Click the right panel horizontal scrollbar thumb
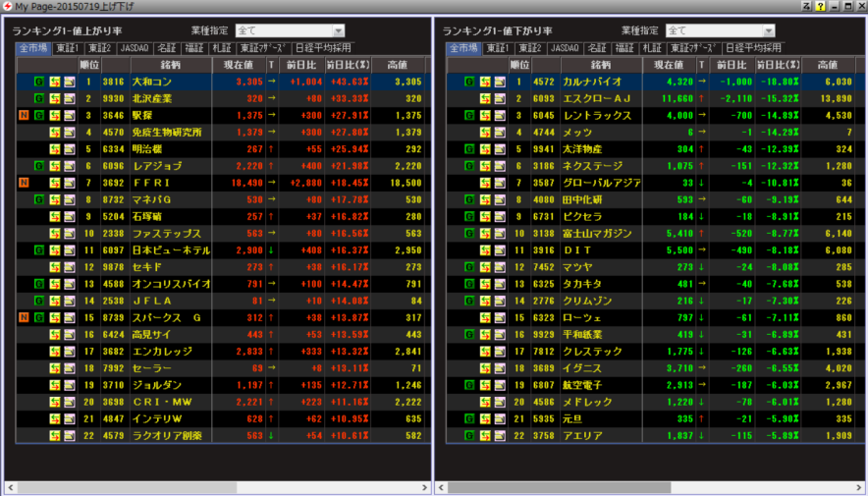The width and height of the screenshot is (868, 496). pyautogui.click(x=559, y=488)
